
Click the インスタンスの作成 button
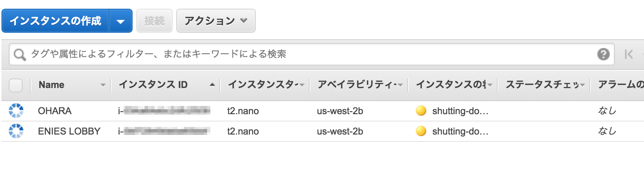tap(55, 21)
